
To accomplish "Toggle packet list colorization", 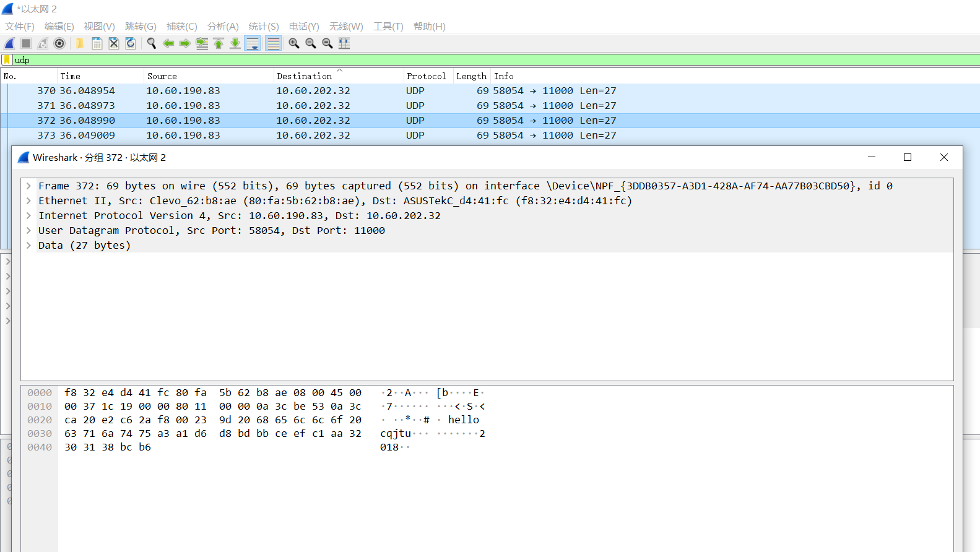I will click(x=273, y=43).
